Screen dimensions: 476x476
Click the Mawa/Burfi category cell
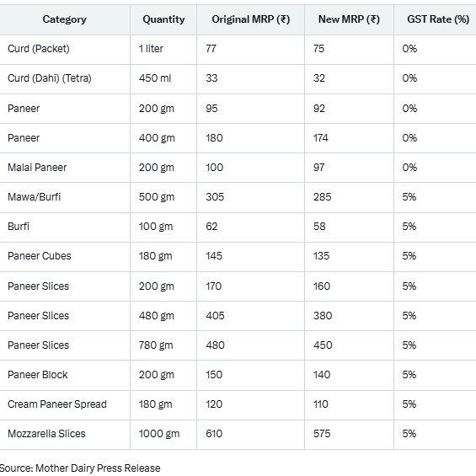[35, 196]
